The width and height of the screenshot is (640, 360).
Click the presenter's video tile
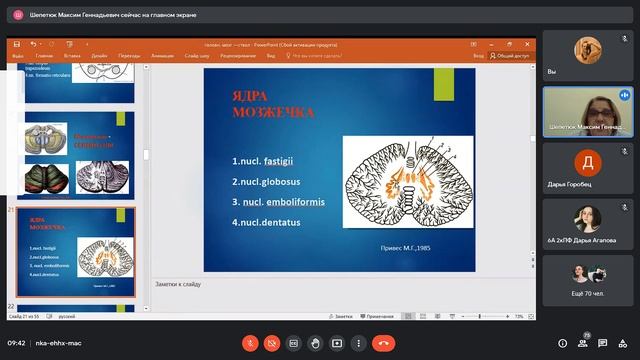[588, 112]
